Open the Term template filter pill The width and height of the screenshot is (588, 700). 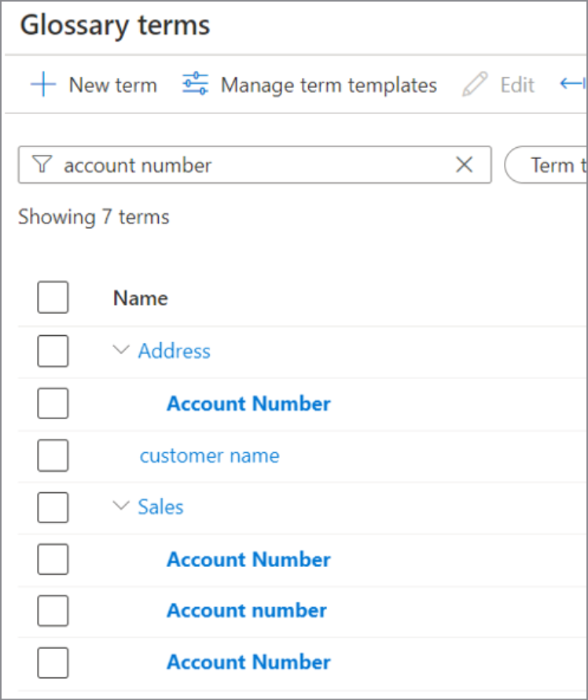click(550, 165)
